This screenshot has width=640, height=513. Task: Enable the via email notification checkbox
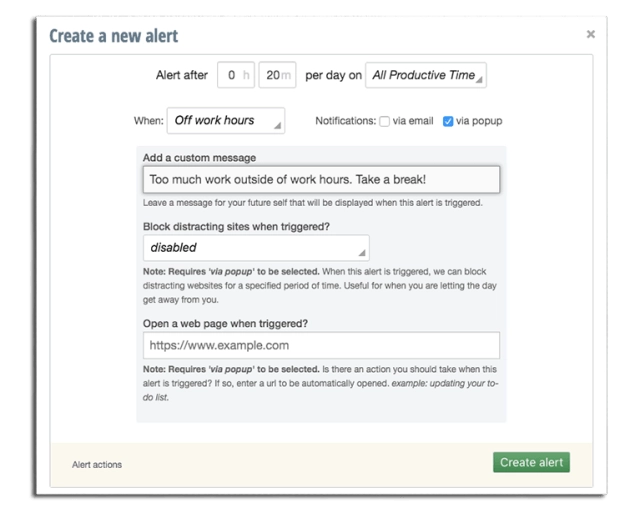tap(385, 122)
